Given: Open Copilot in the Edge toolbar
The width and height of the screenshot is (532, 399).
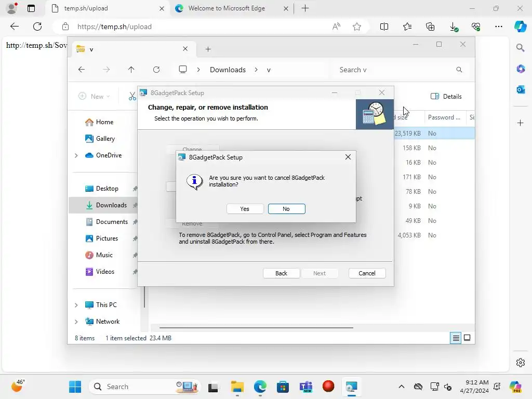Looking at the screenshot, I should tap(520, 26).
